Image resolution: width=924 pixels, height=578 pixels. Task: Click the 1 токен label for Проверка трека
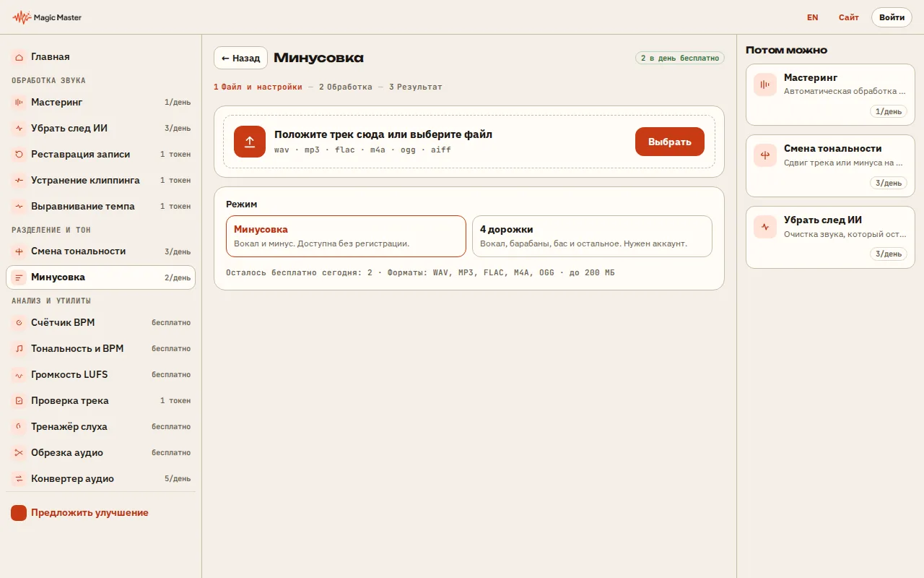(175, 401)
